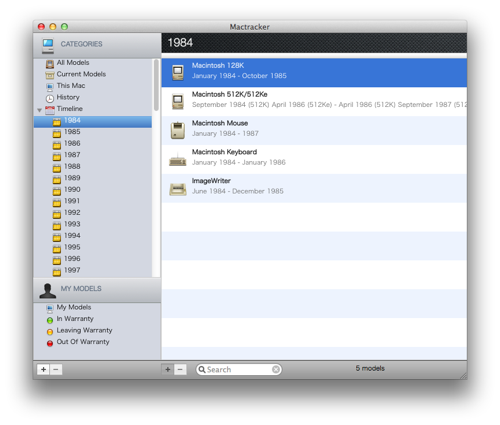Click the 5 models status text

[370, 368]
